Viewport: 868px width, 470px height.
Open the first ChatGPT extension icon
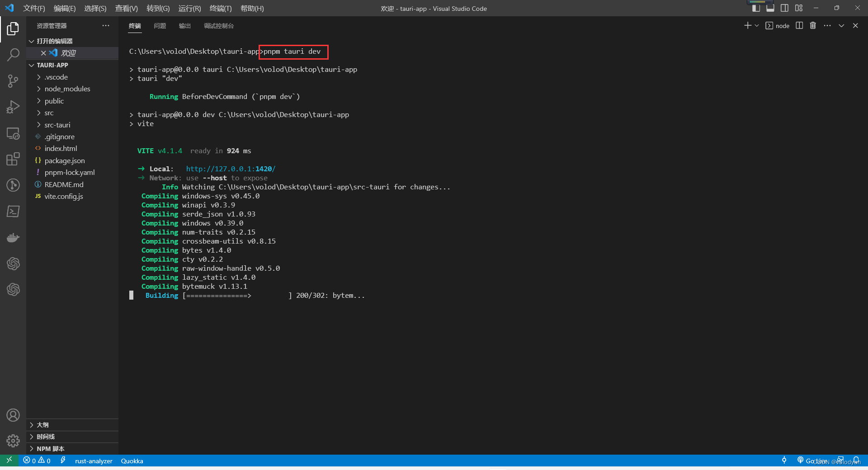pos(13,263)
